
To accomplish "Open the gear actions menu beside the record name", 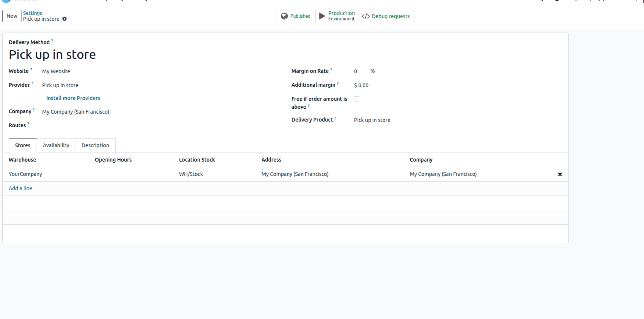I will 64,19.
